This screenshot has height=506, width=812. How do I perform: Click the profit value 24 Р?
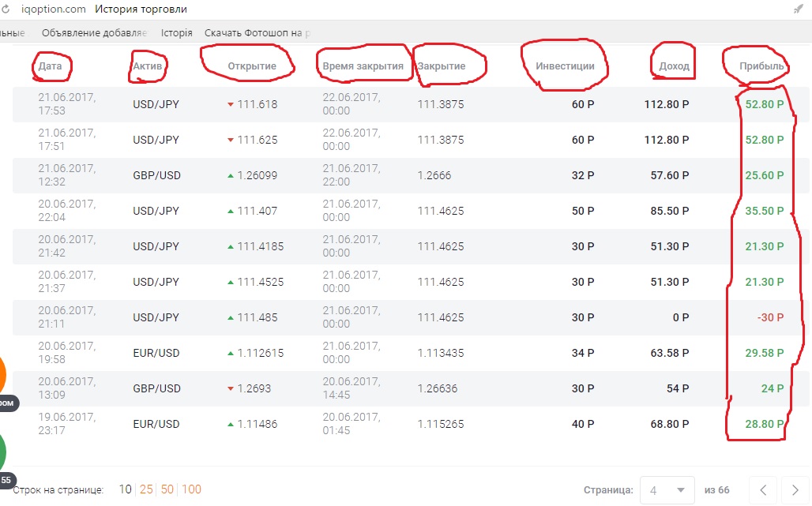[773, 388]
